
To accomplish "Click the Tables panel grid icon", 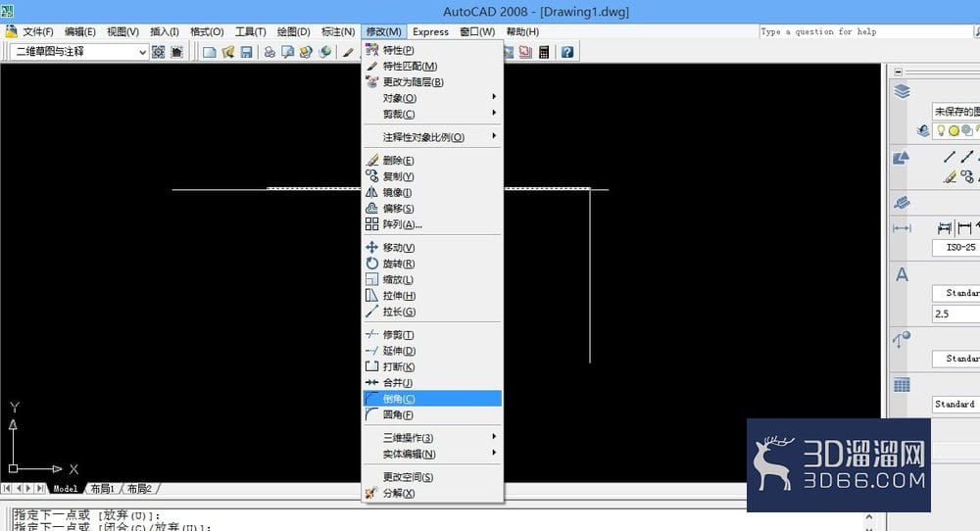I will coord(902,385).
